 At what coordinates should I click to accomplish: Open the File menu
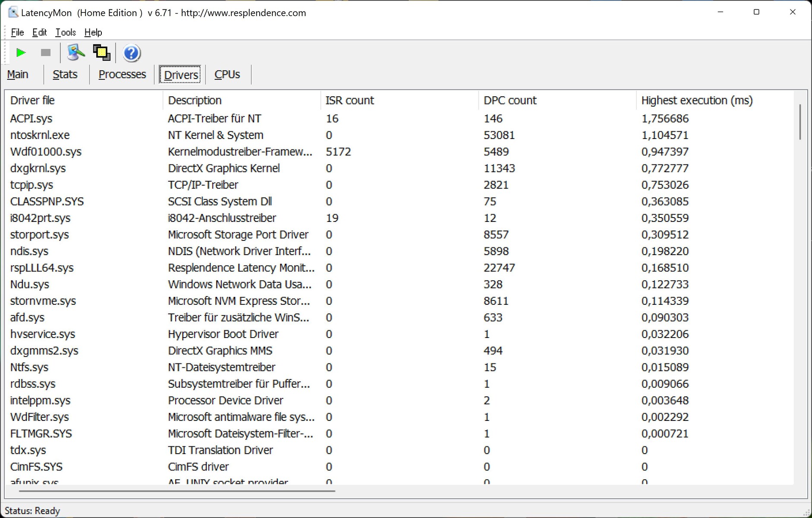[17, 32]
